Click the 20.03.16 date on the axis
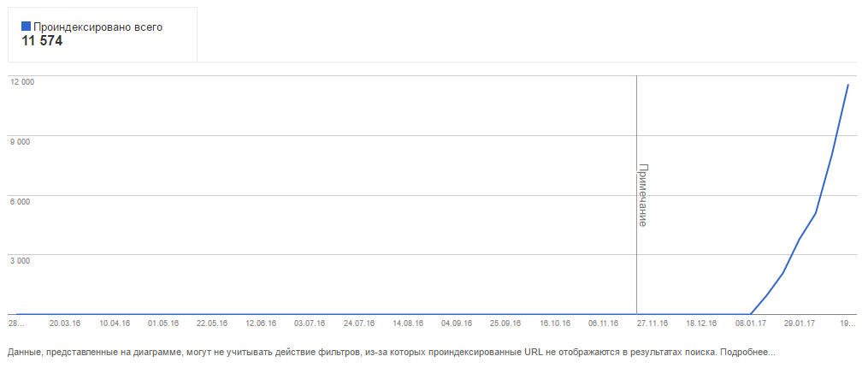The height and width of the screenshot is (368, 868). 65,324
